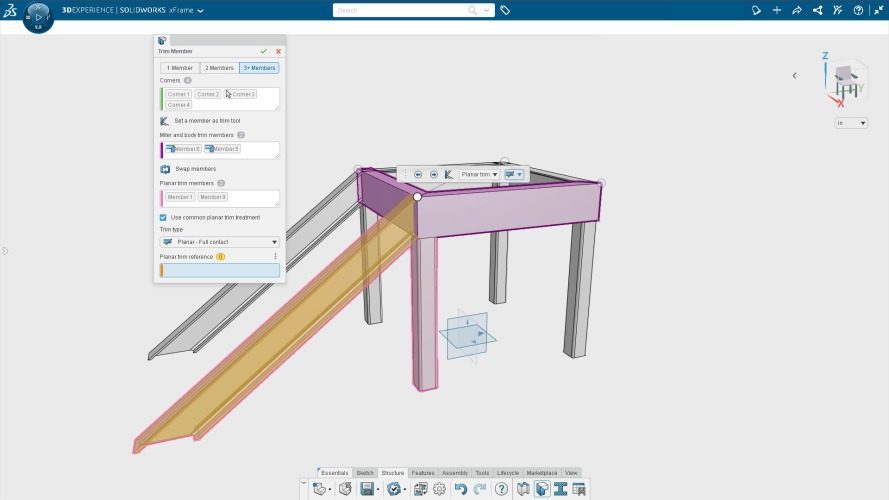889x500 pixels.
Task: Open the Planar trim dropdown in the floating toolbar
Action: pos(479,175)
